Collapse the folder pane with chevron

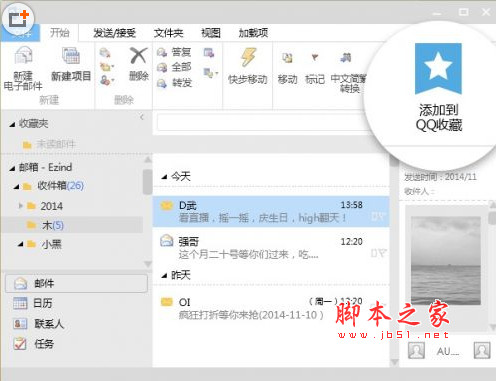click(x=142, y=117)
